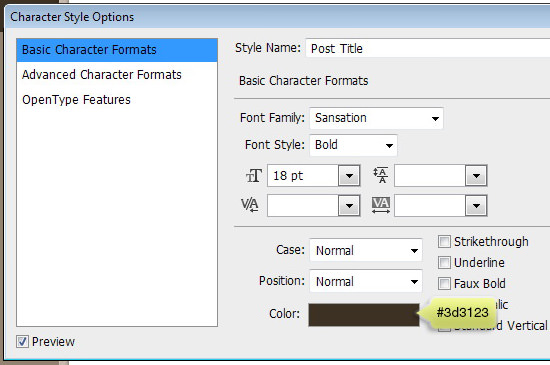
Task: Open the Font Family dropdown
Action: coord(376,118)
